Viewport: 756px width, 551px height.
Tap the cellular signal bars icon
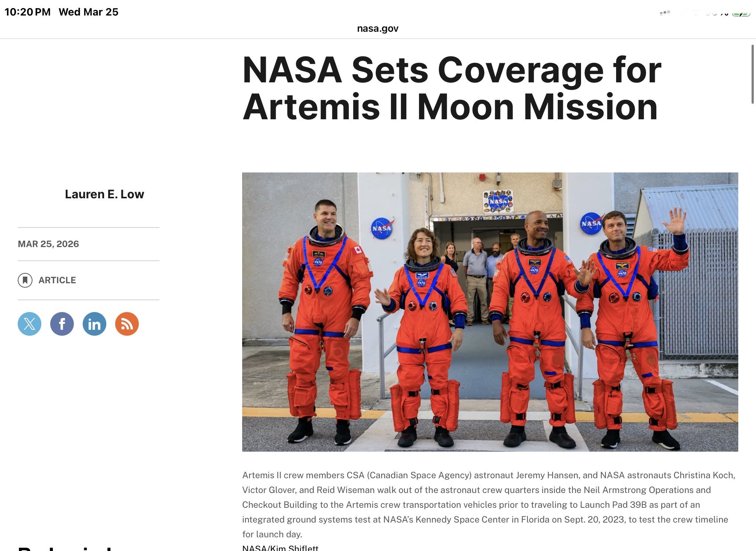coord(664,13)
